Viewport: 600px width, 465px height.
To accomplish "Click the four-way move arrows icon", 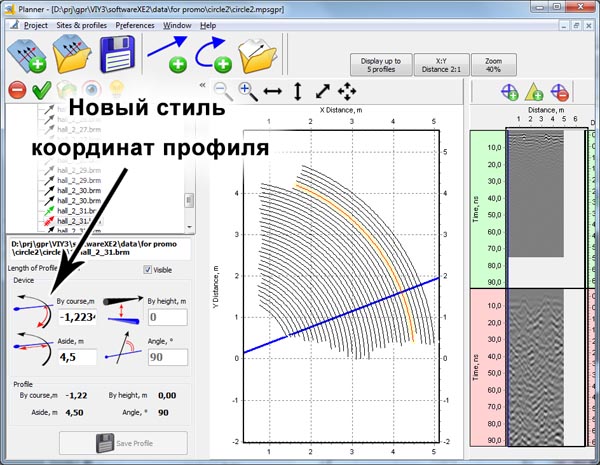I will 347,92.
